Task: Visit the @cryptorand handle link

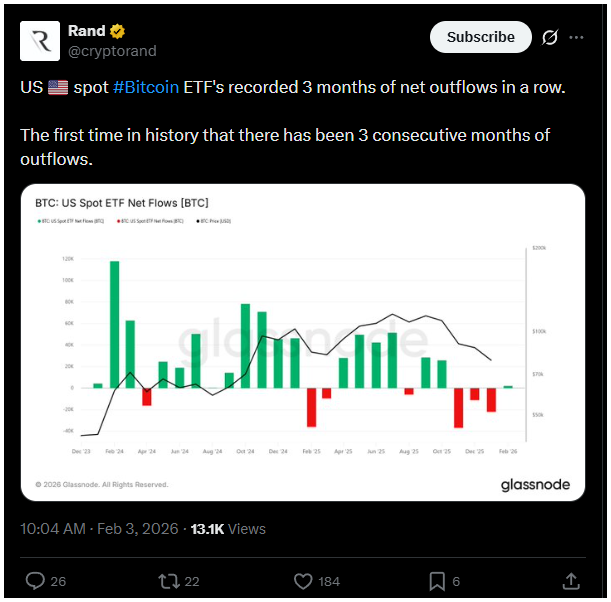Action: pyautogui.click(x=112, y=51)
